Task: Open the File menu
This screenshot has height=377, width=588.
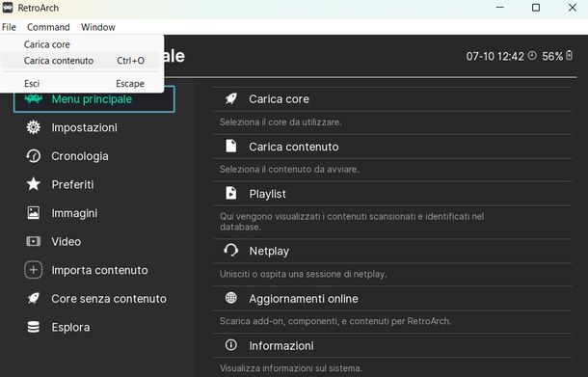Action: (9, 27)
